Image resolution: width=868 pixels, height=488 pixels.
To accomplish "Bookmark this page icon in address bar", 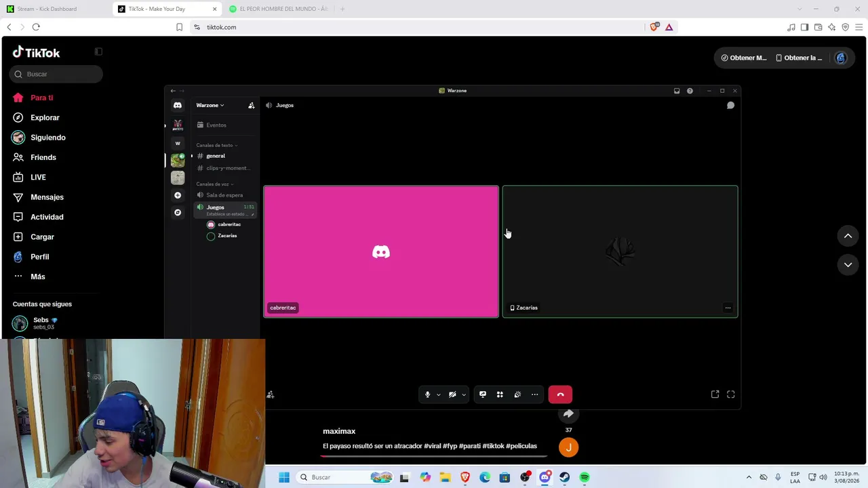I will click(179, 27).
